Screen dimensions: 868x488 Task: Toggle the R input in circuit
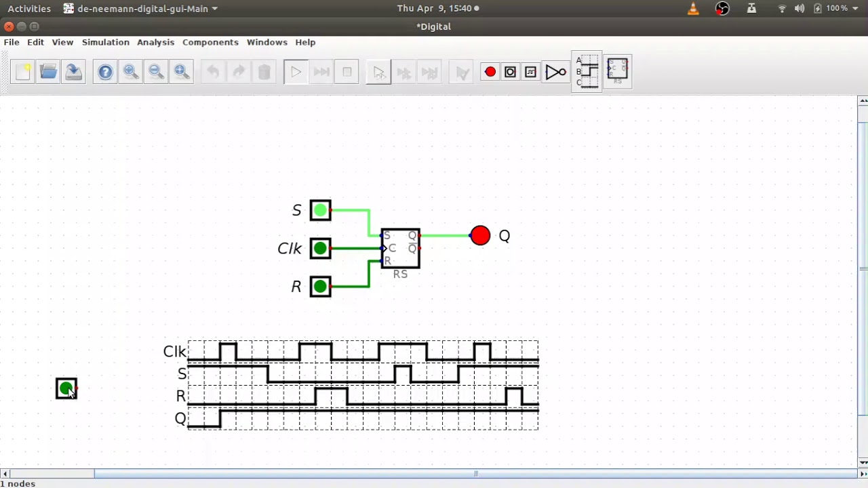point(320,286)
